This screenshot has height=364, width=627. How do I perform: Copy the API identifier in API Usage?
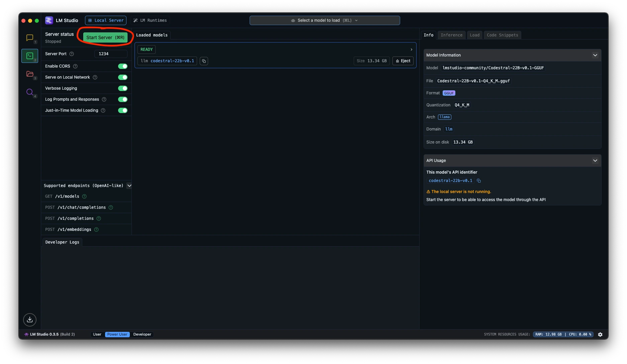click(x=479, y=181)
